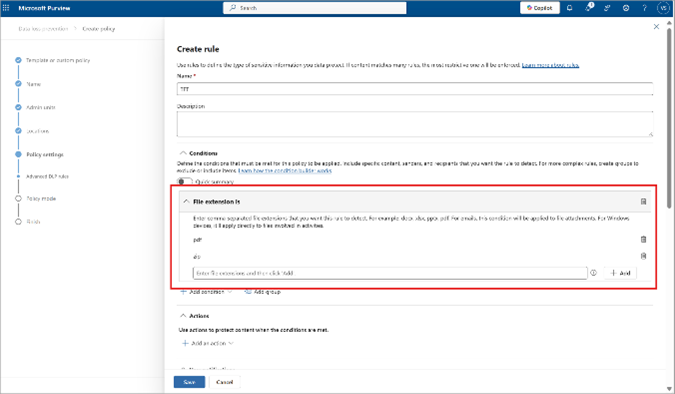675x394 pixels.
Task: Open the app launcher waffle icon
Action: (6, 8)
